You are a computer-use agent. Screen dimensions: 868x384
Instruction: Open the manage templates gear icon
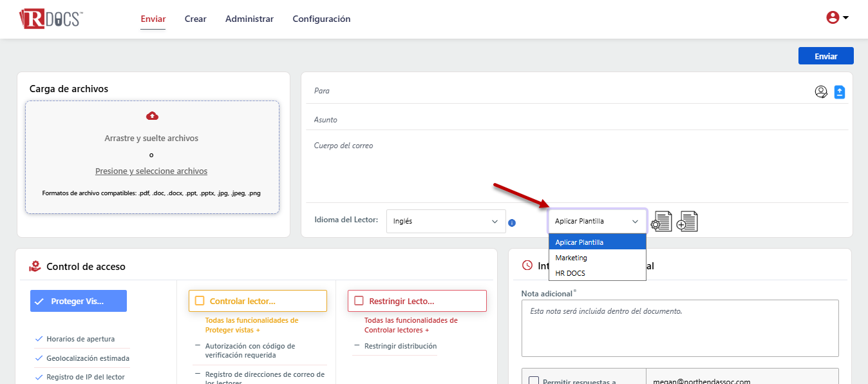(661, 222)
